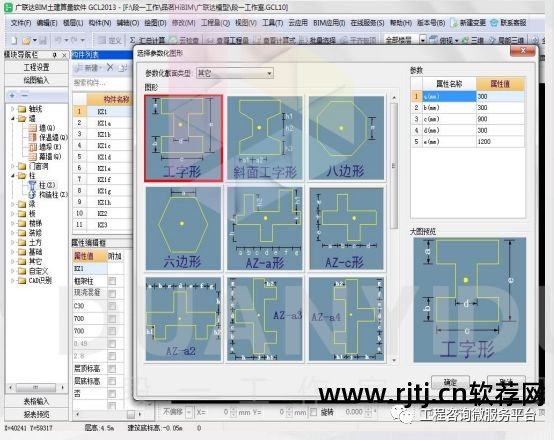554x440 pixels.
Task: Select the AZ-a4 section thumbnail
Action: point(346,319)
